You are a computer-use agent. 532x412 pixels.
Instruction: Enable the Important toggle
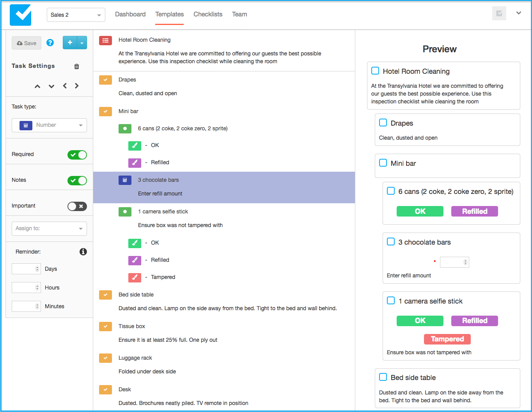[77, 206]
